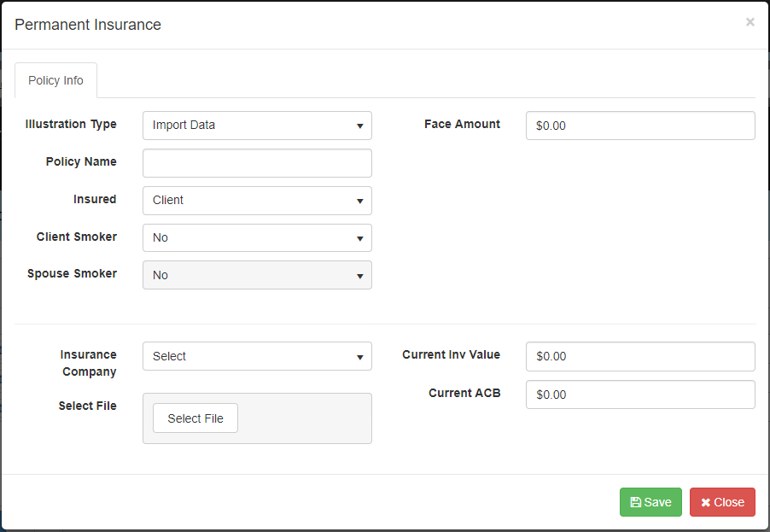The height and width of the screenshot is (532, 770).
Task: Dismiss dialog with the top-right X icon
Action: (750, 22)
